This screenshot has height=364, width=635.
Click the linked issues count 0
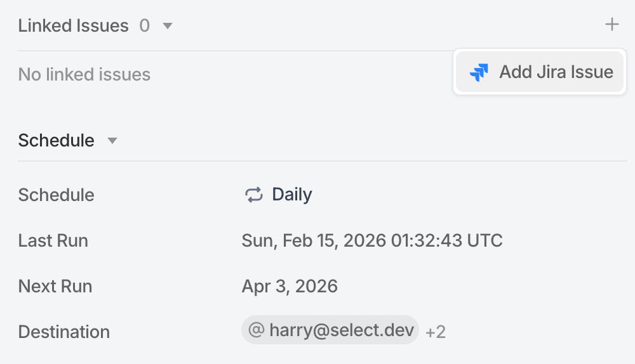[145, 26]
